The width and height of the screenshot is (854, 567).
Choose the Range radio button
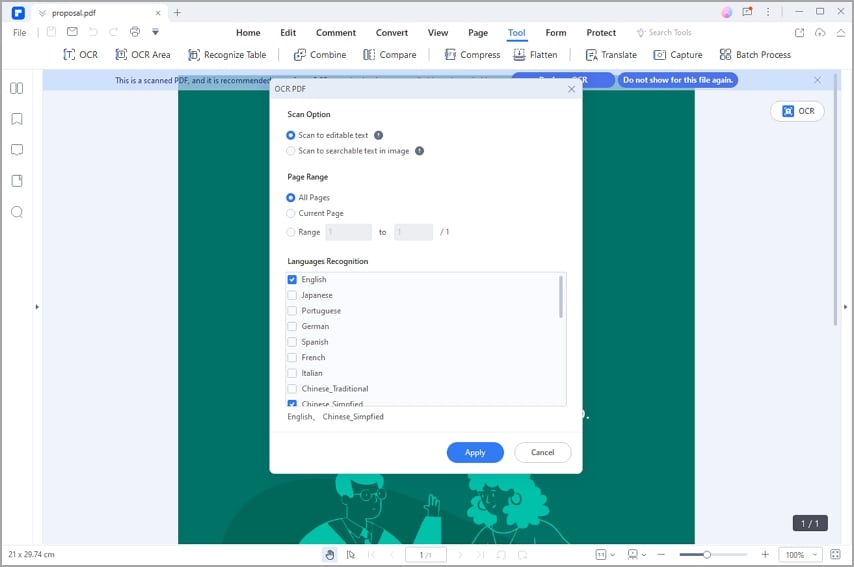pyautogui.click(x=291, y=232)
